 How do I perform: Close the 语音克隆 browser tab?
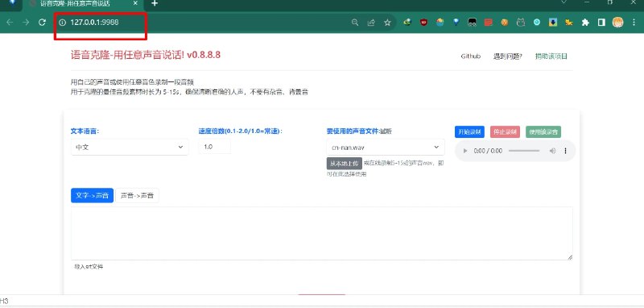[136, 3]
